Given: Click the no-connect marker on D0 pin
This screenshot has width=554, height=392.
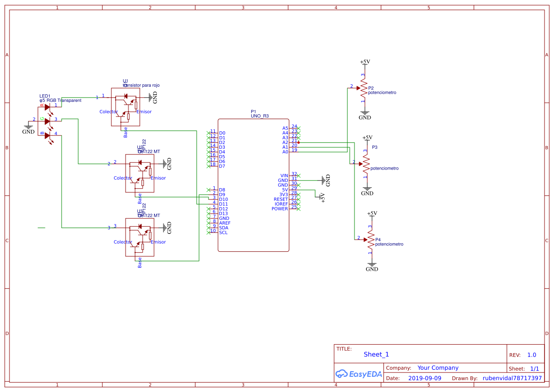Looking at the screenshot, I should tap(209, 133).
